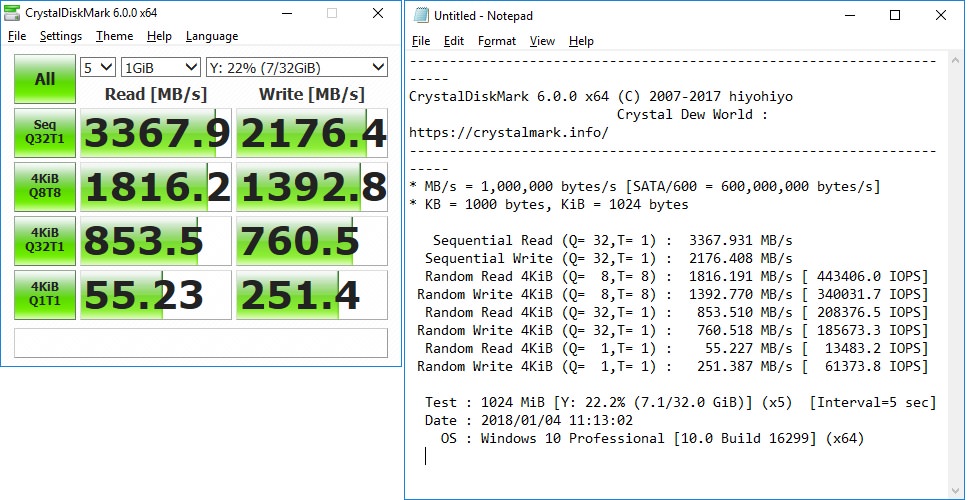
Task: Open CrystalDiskMark Language menu
Action: (212, 36)
